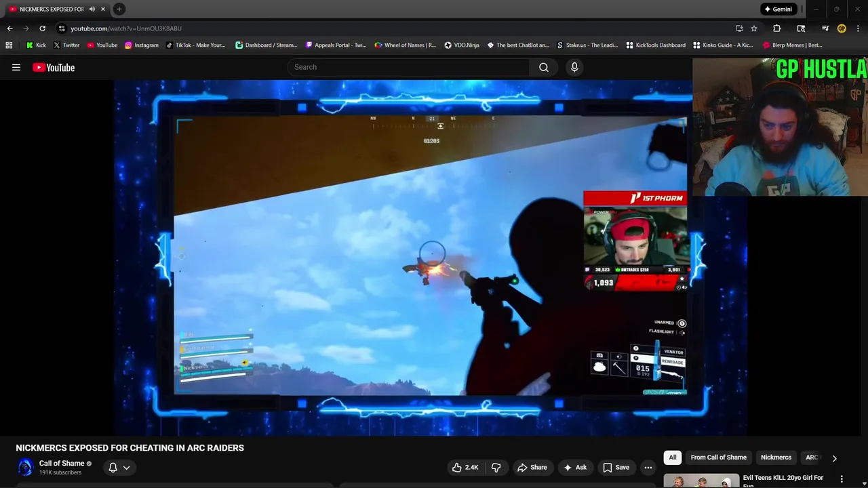Open Evil Teens KILL 20yo Girl recommended video
This screenshot has width=868, height=488.
(783, 481)
